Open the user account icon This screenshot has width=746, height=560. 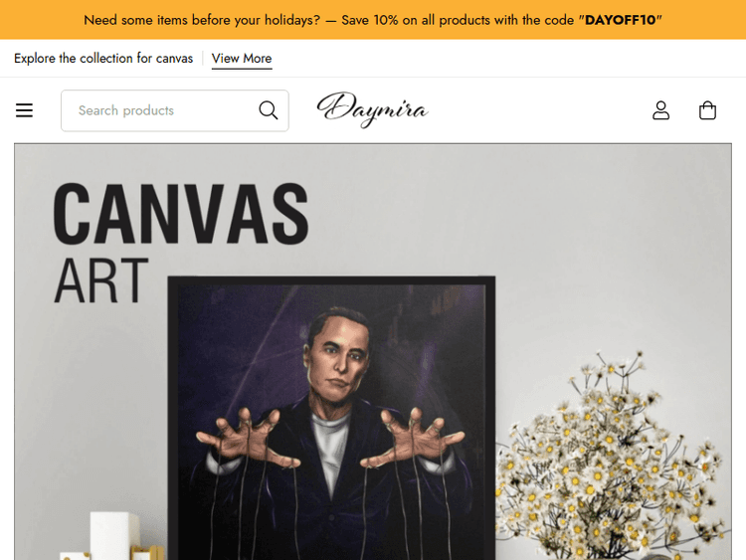coord(660,110)
